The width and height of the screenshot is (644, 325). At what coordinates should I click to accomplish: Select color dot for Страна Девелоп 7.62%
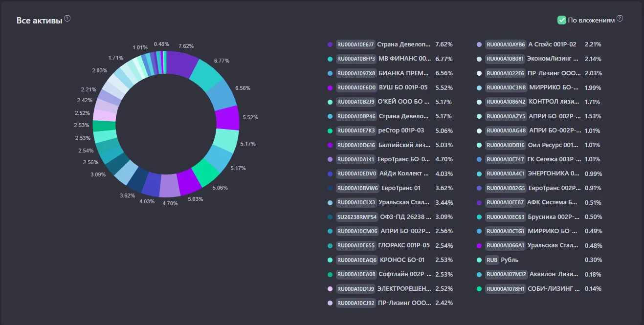(330, 44)
